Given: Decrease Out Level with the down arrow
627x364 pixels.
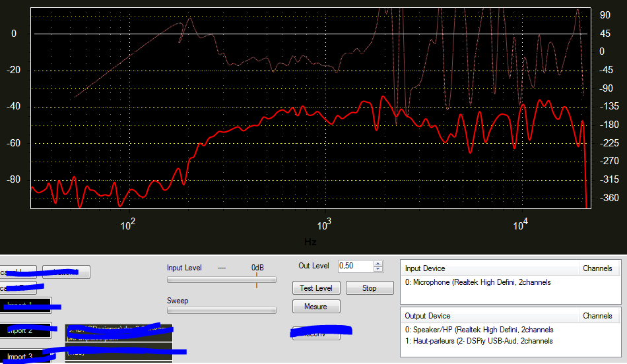Looking at the screenshot, I should click(378, 269).
